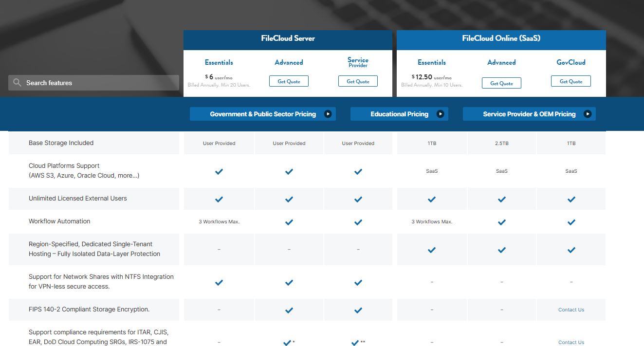Click FIPS 140-2 checkmark under Service Provider
Image resolution: width=644 pixels, height=346 pixels.
click(x=358, y=310)
